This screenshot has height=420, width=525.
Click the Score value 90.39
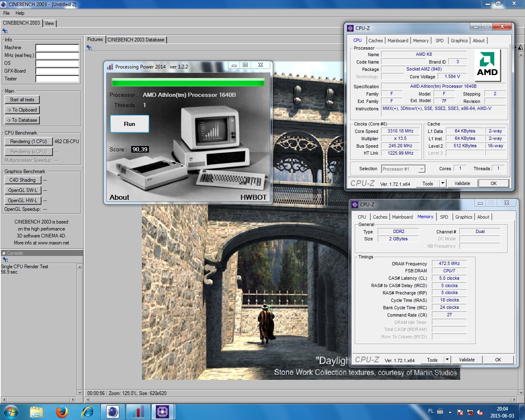click(140, 149)
